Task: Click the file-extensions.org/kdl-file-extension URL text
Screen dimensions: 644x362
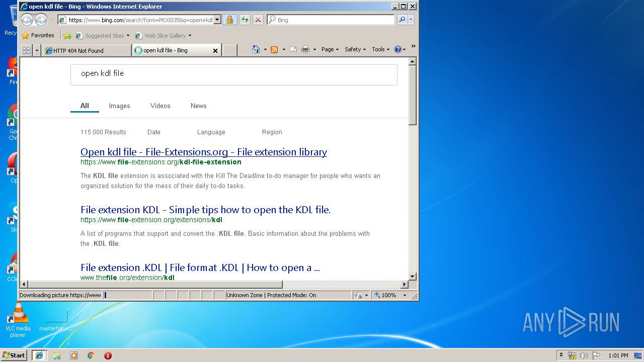Action: click(x=161, y=162)
